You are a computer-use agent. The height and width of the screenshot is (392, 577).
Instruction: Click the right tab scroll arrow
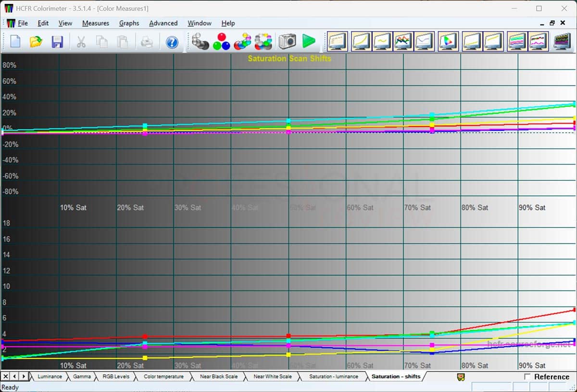(x=24, y=376)
